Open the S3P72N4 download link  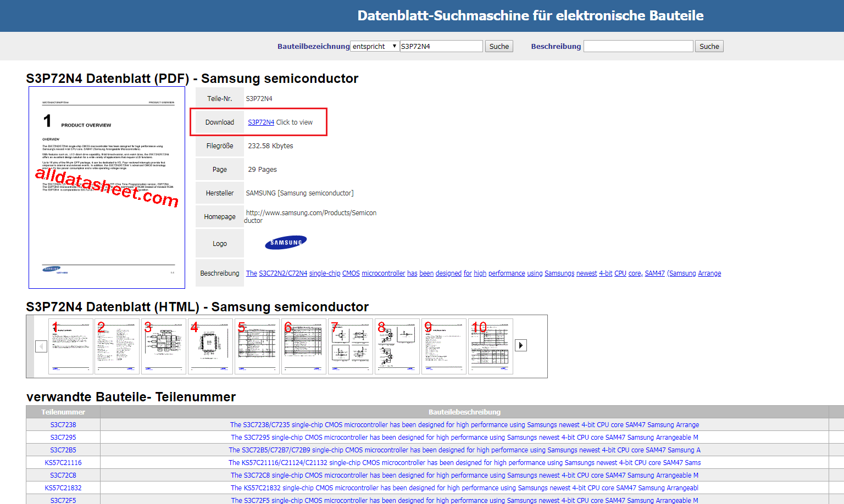[261, 122]
